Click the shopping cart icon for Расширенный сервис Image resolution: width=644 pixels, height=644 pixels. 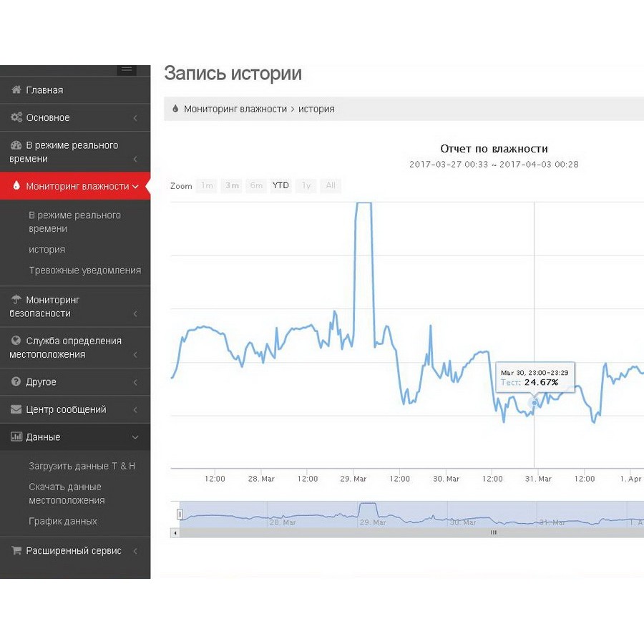[16, 551]
